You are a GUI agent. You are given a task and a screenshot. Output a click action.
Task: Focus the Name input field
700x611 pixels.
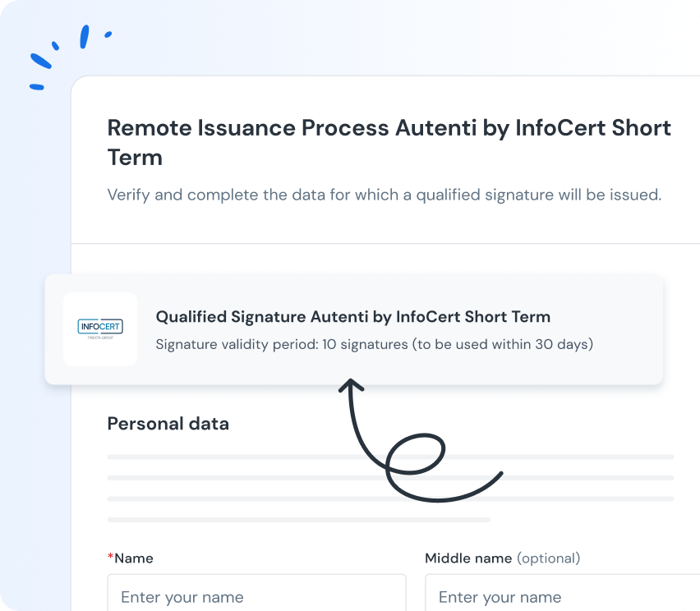[256, 593]
